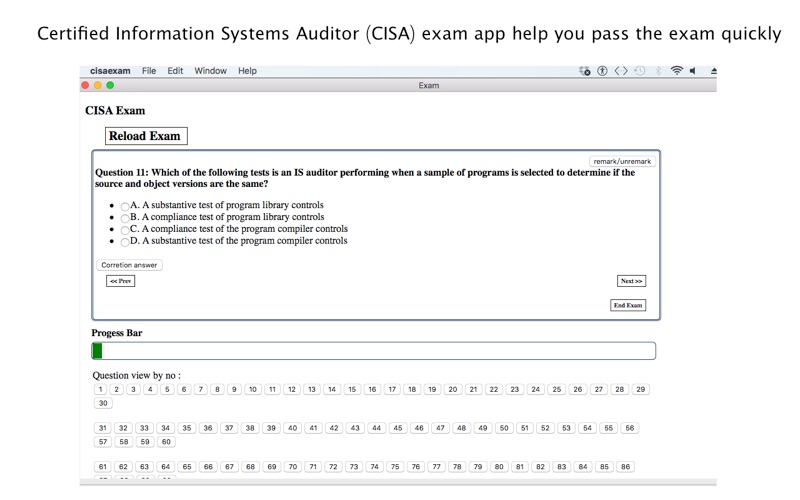Viewport: 800px width, 500px height.
Task: Jump to question 8
Action: point(217,389)
